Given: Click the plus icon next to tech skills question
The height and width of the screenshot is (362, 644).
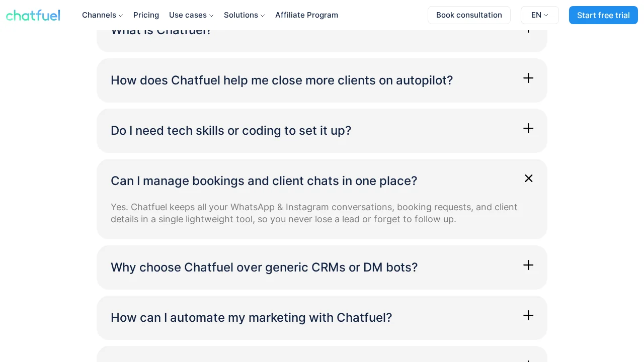Looking at the screenshot, I should (x=528, y=128).
